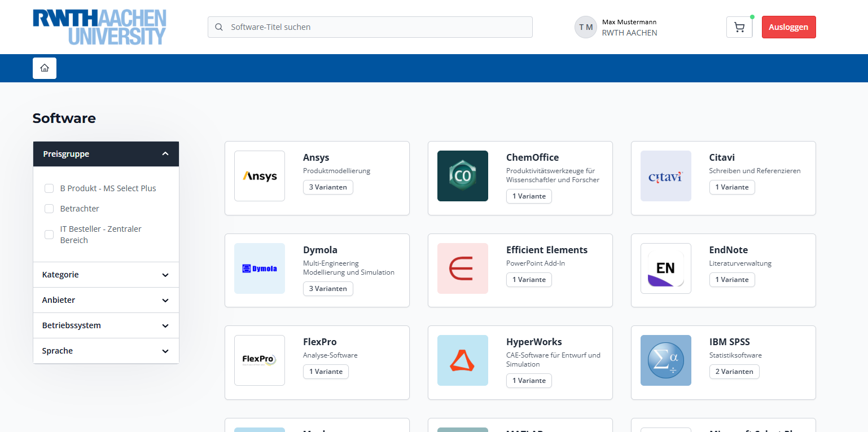This screenshot has height=432, width=868.
Task: Click the Ausloggen button
Action: pos(788,27)
